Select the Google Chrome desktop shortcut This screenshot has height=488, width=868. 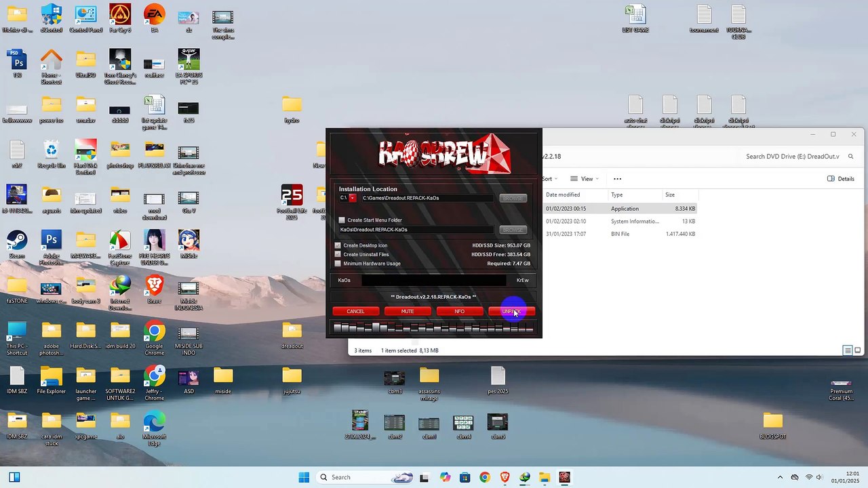[x=155, y=338]
